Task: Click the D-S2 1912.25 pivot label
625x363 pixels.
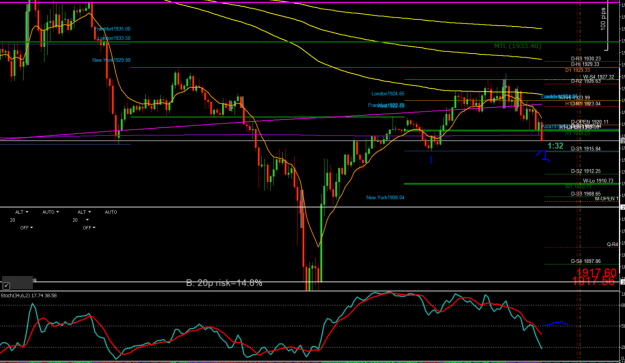Action: tap(586, 171)
